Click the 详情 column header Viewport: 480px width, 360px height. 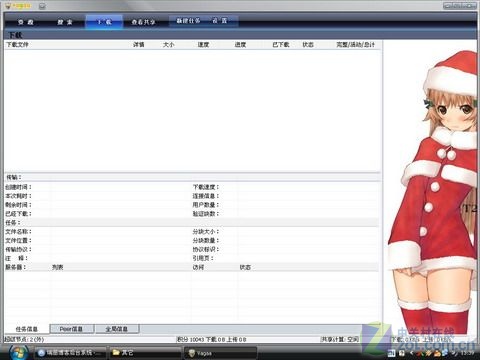(x=139, y=45)
